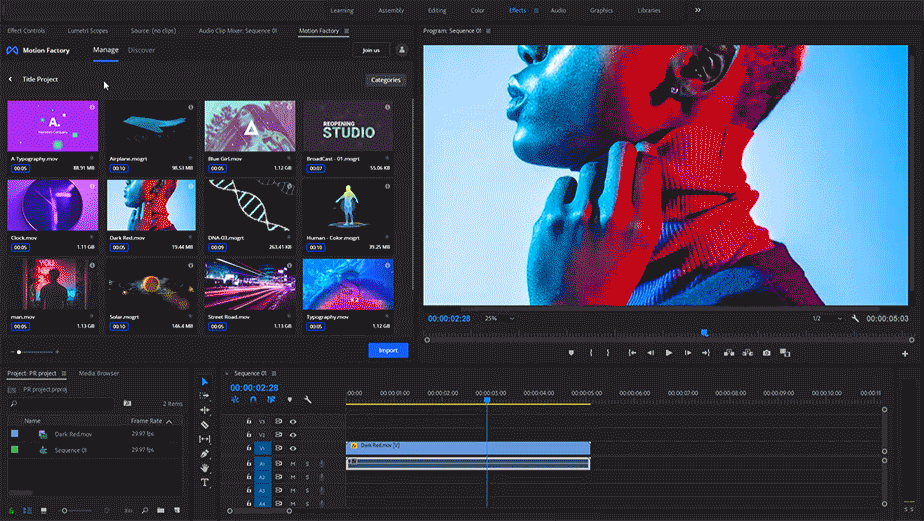
Task: Toggle the lock on track V2
Action: coord(249,435)
